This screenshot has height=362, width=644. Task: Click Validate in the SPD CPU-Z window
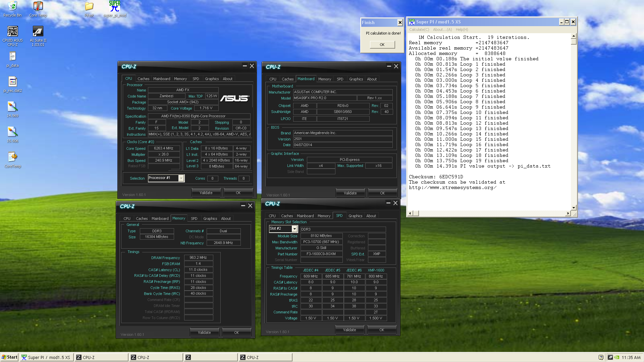[x=350, y=330]
